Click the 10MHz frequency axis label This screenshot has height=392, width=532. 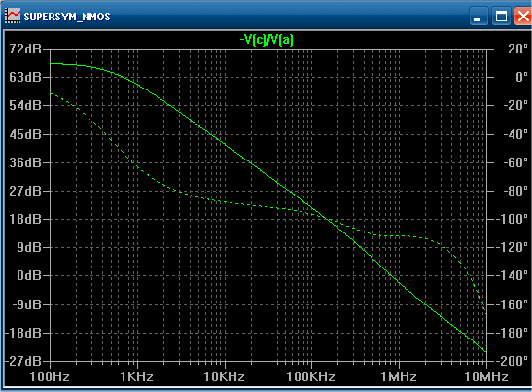pos(486,376)
